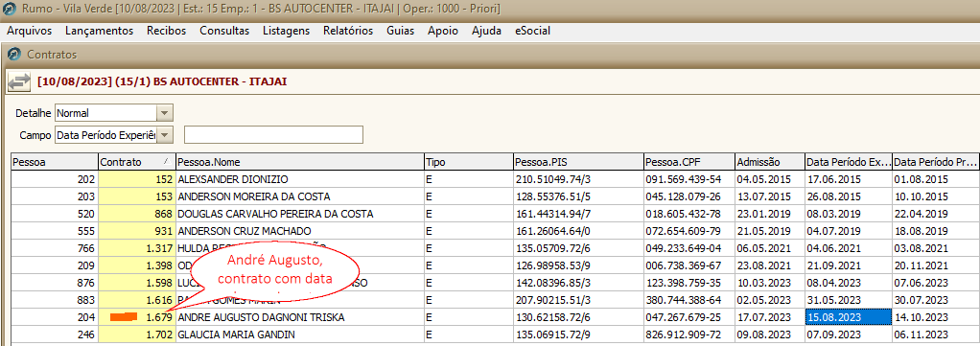Open the Detalhe dropdown
The width and height of the screenshot is (980, 346).
click(x=164, y=114)
